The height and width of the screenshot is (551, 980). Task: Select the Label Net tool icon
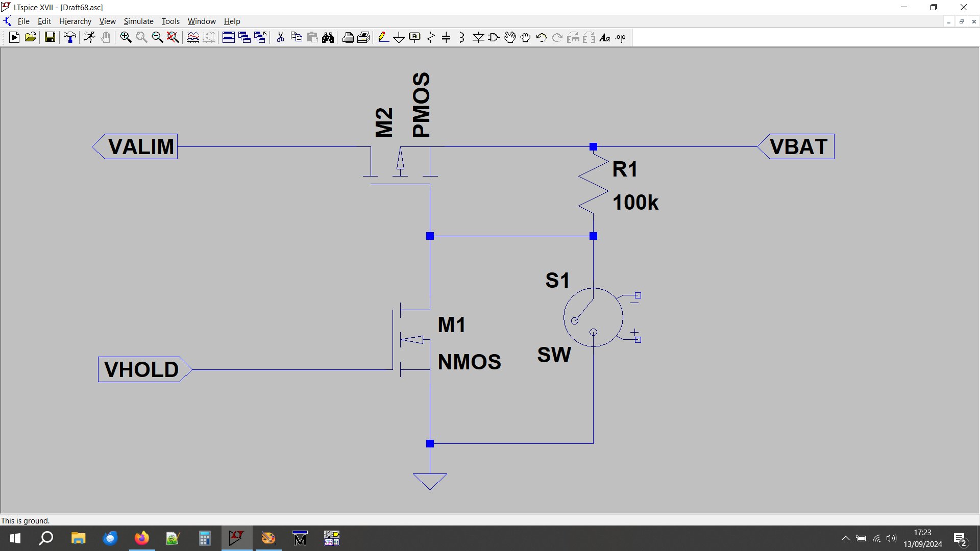point(414,37)
